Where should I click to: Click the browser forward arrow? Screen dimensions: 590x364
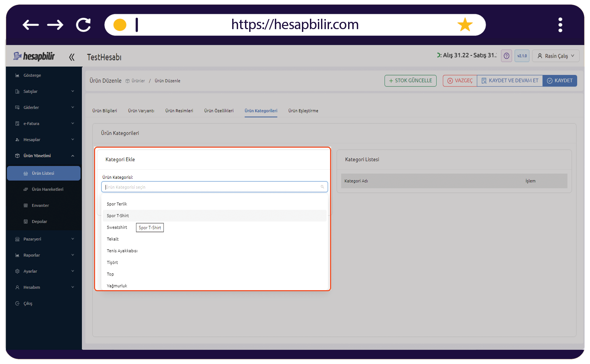tap(55, 25)
